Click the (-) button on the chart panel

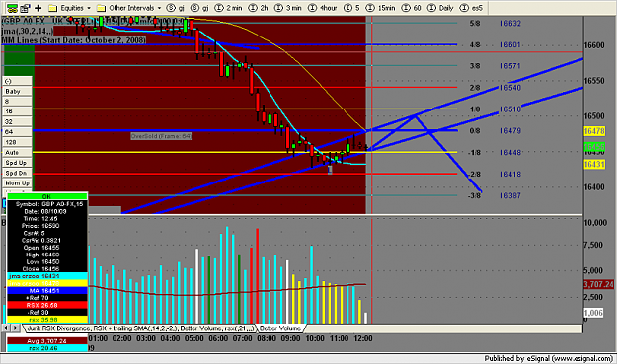(x=18, y=81)
